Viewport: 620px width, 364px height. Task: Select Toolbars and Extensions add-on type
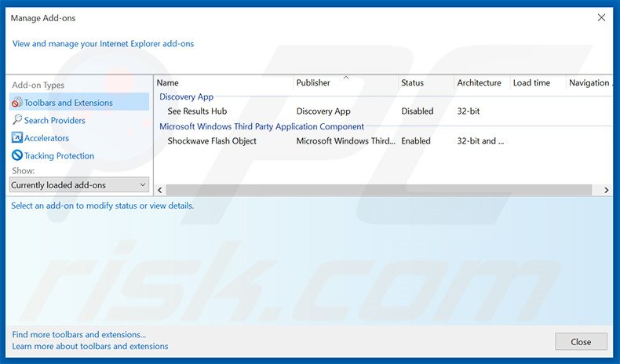[79, 102]
